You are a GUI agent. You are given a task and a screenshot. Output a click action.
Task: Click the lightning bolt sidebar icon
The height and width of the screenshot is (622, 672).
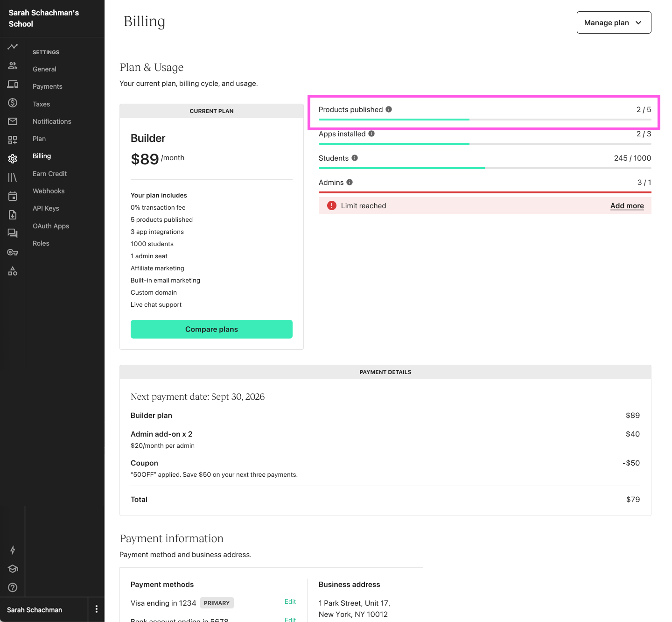pyautogui.click(x=13, y=550)
